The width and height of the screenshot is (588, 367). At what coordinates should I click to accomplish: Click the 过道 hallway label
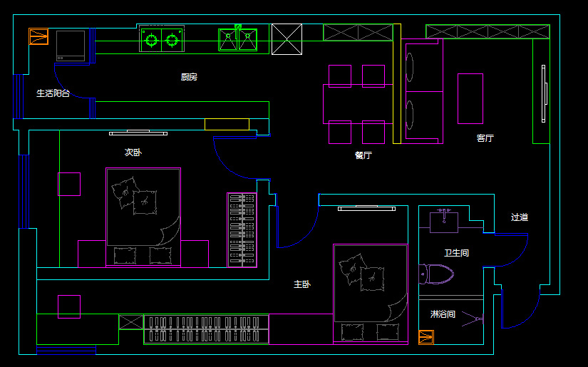coord(520,217)
